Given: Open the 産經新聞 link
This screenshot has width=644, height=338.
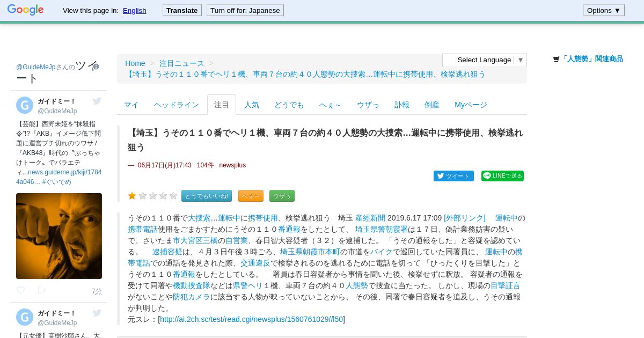Looking at the screenshot, I should 370,218.
